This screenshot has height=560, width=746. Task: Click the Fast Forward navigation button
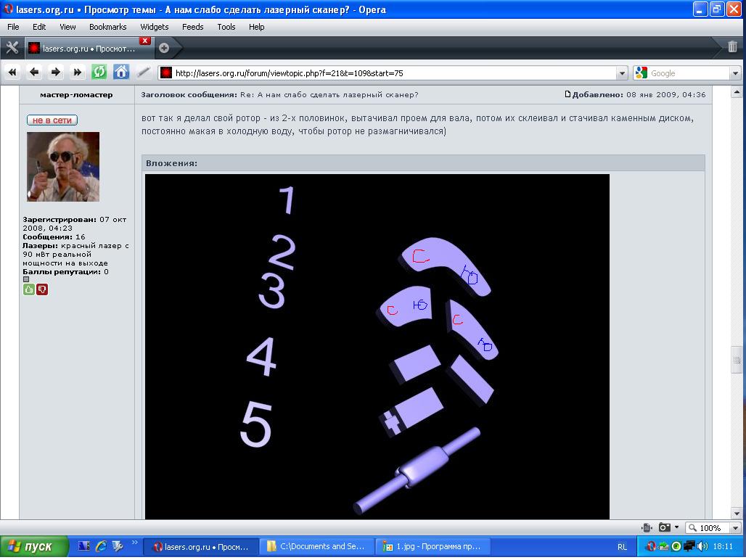pyautogui.click(x=78, y=72)
